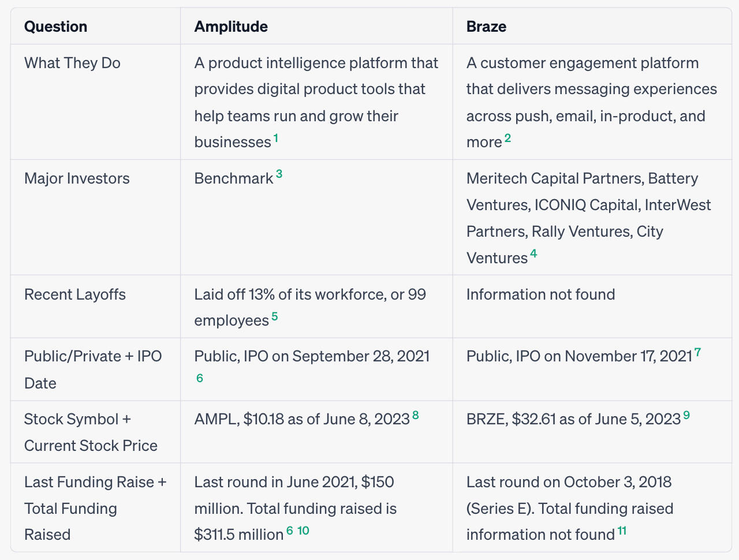This screenshot has height=560, width=739.
Task: Click the 'Information not found' cell
Action: 540,294
